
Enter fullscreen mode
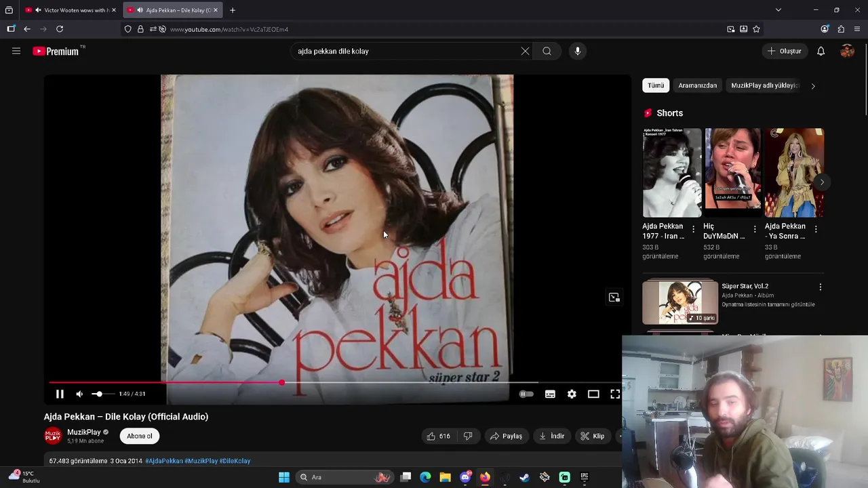click(615, 394)
